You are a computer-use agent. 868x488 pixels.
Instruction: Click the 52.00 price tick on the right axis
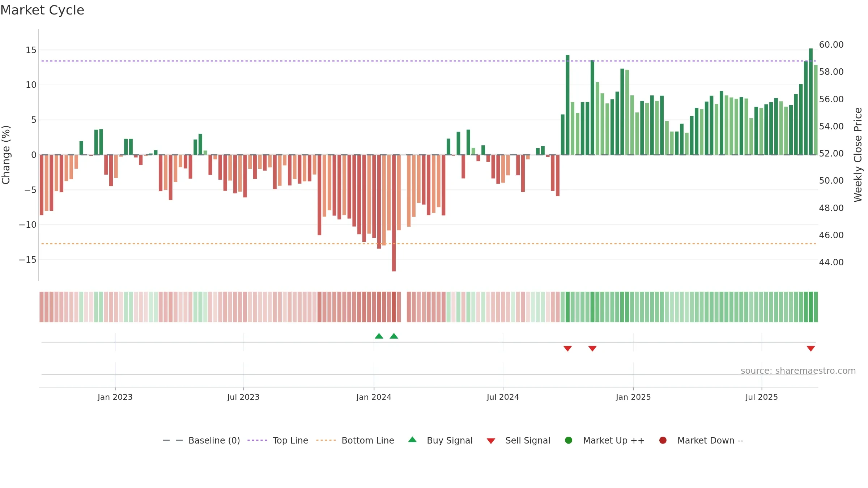point(831,154)
